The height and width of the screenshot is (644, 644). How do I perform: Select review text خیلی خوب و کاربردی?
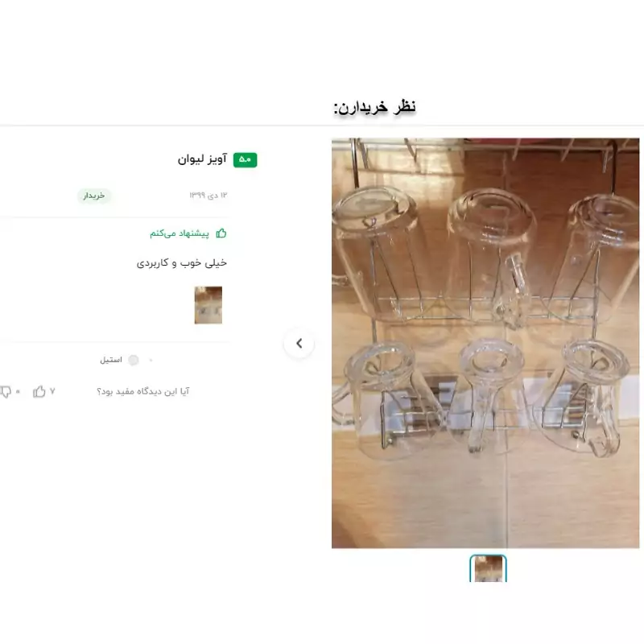point(182,263)
